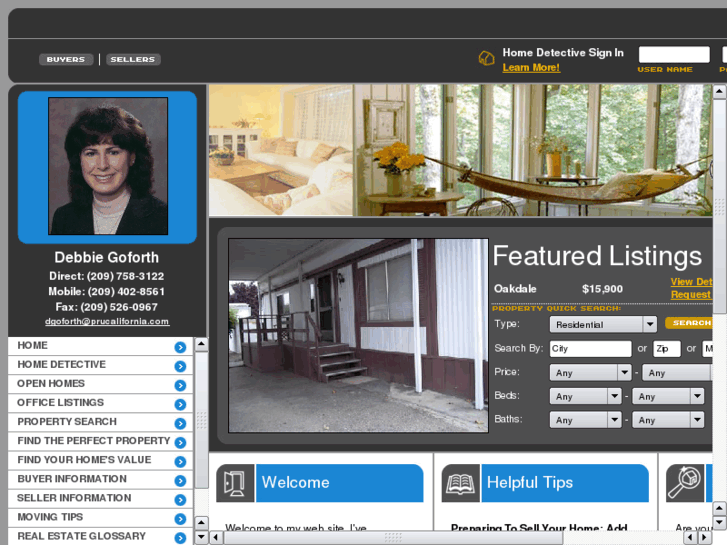Screen dimensions: 727x545
Task: Click the Oakdale listing city text
Action: pos(515,289)
